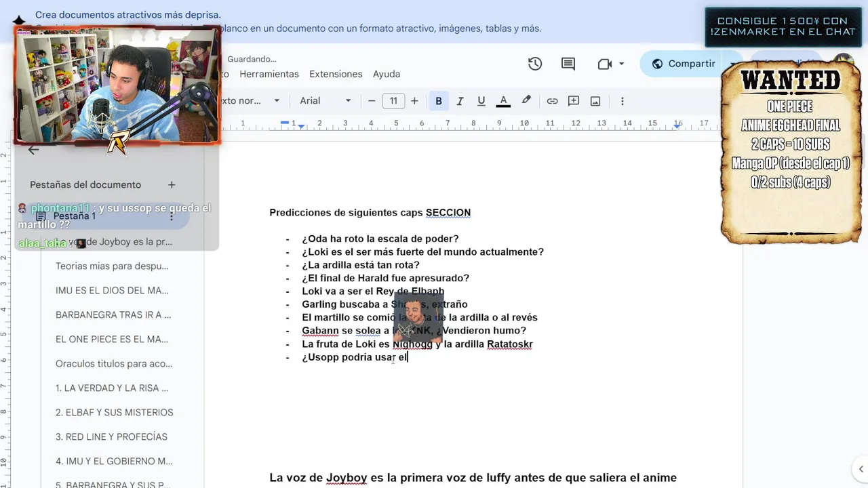Close the tabs sidebar with back arrow

pyautogui.click(x=33, y=150)
